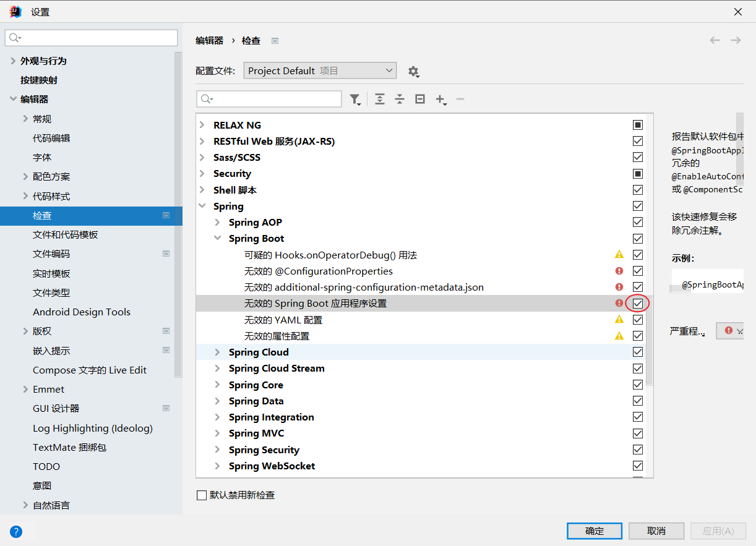
Task: Click the warning icon on 可疑的 Hooks.onOperatorDebug() 用法
Action: pos(619,255)
